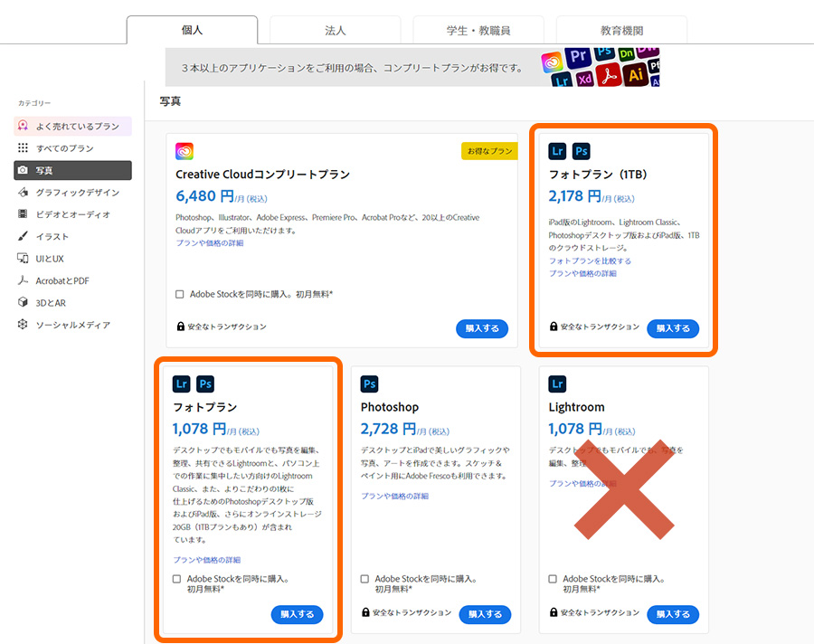Screen dimensions: 814x644
Task: Click the お得なプラン badge
Action: pyautogui.click(x=489, y=151)
